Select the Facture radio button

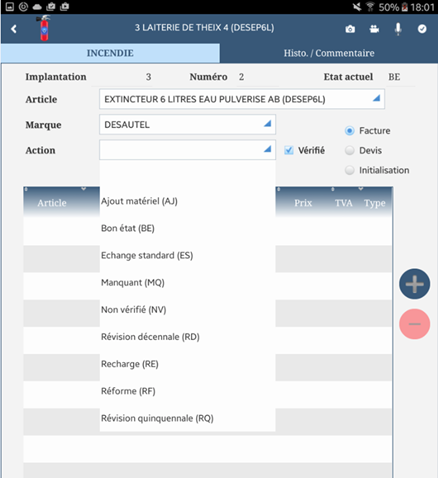pos(349,131)
